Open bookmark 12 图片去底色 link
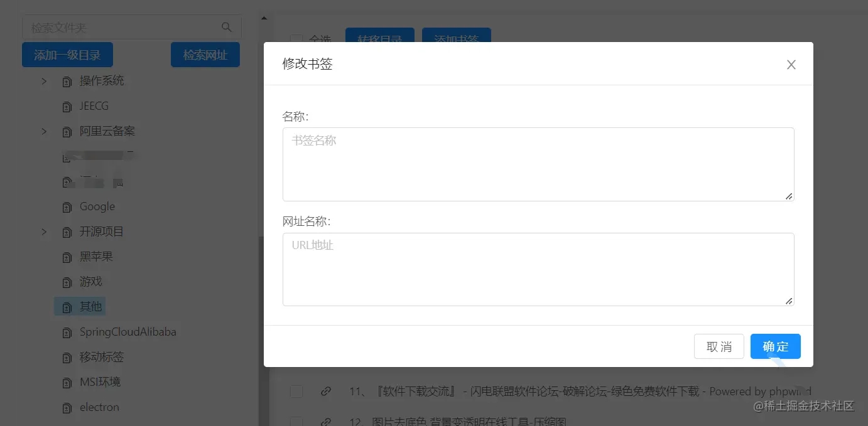The image size is (868, 426). [458, 422]
